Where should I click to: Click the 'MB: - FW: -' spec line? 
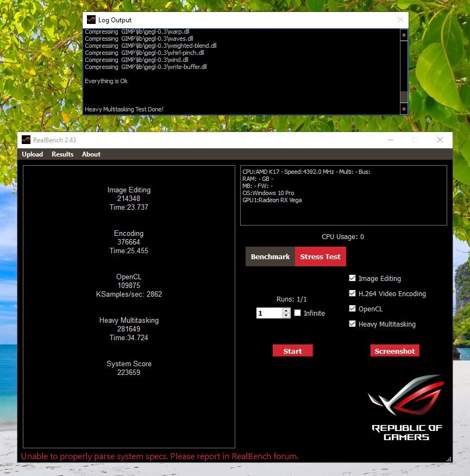(258, 186)
